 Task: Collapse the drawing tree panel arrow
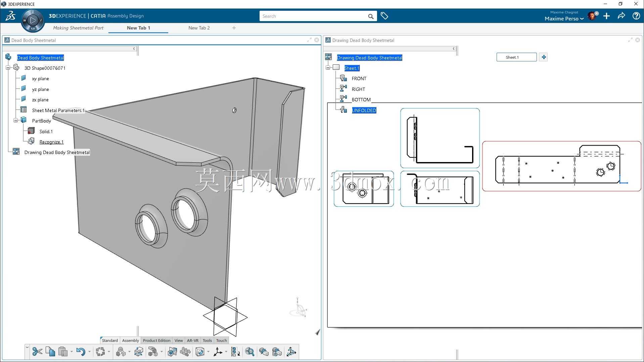click(454, 49)
